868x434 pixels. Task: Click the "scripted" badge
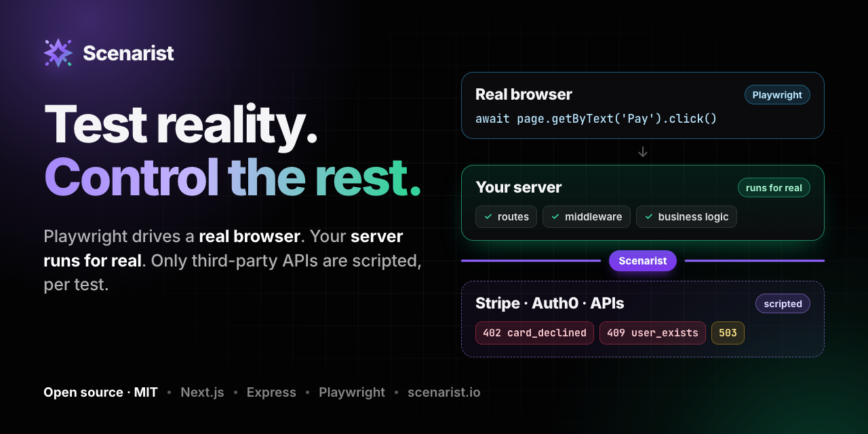click(783, 304)
